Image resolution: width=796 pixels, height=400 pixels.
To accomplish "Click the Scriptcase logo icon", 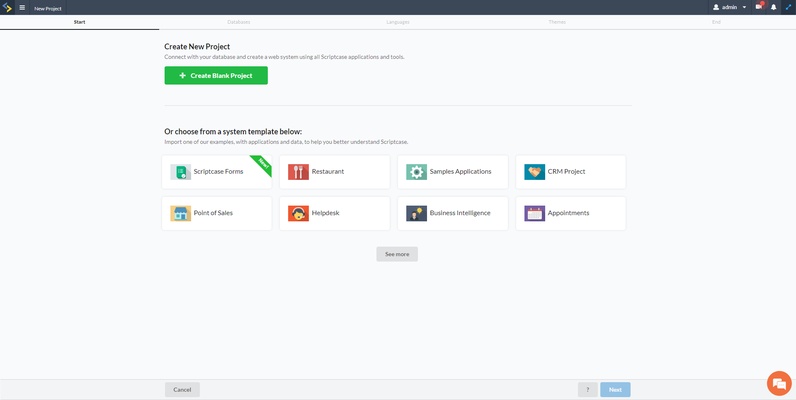I will pos(7,8).
